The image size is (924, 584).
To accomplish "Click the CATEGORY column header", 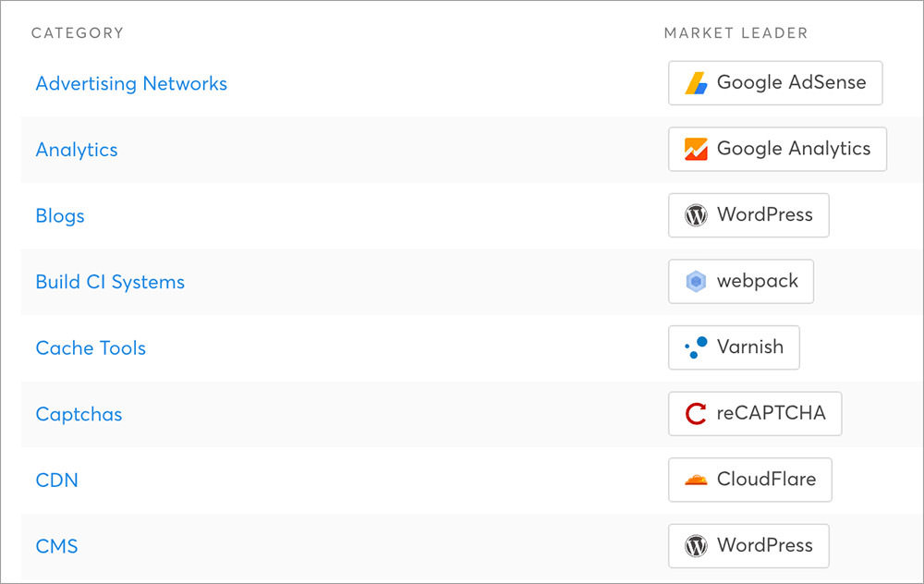I will pyautogui.click(x=78, y=33).
